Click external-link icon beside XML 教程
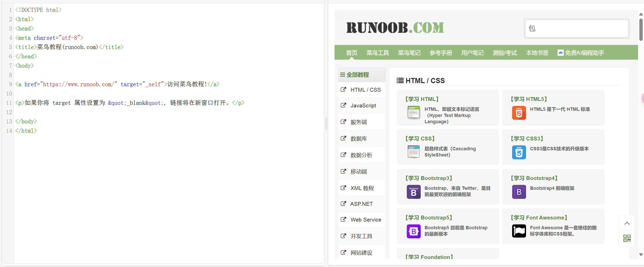 coord(343,188)
